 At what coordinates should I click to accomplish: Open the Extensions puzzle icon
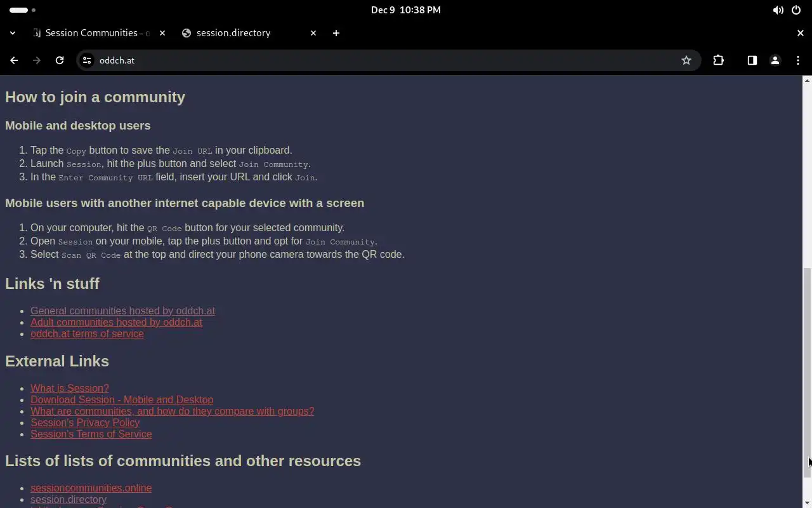(x=718, y=60)
